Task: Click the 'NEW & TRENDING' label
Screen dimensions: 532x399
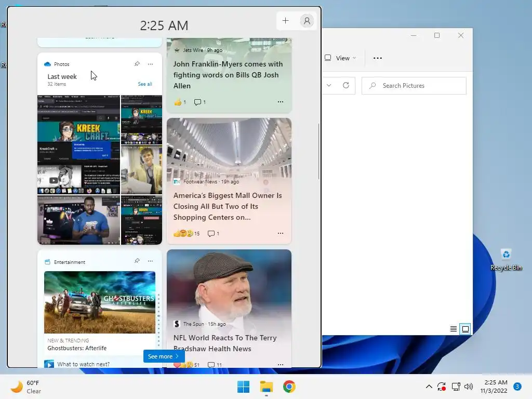Action: coord(68,340)
